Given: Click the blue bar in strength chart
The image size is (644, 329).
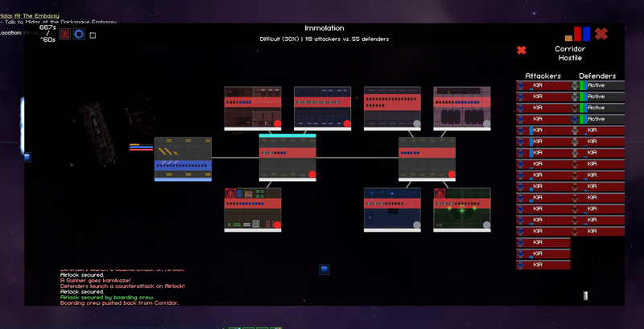Looking at the screenshot, I should click(587, 34).
